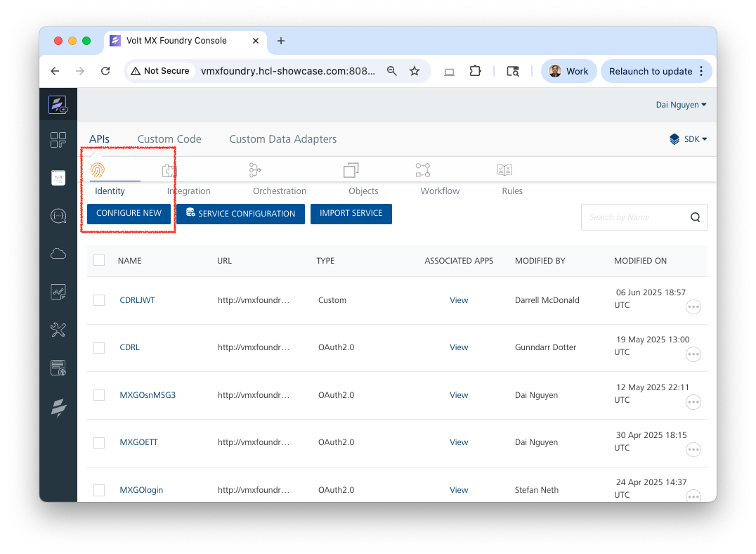Click the Identity fingerprint icon
Screen dimensions: 756x554
pos(98,170)
